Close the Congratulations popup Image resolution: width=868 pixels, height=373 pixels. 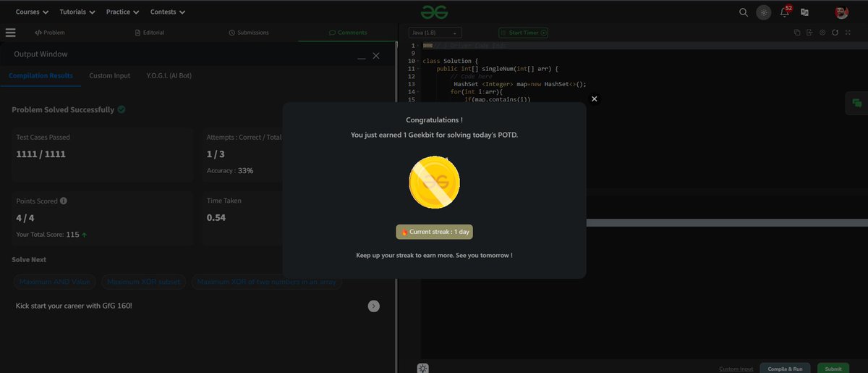595,99
